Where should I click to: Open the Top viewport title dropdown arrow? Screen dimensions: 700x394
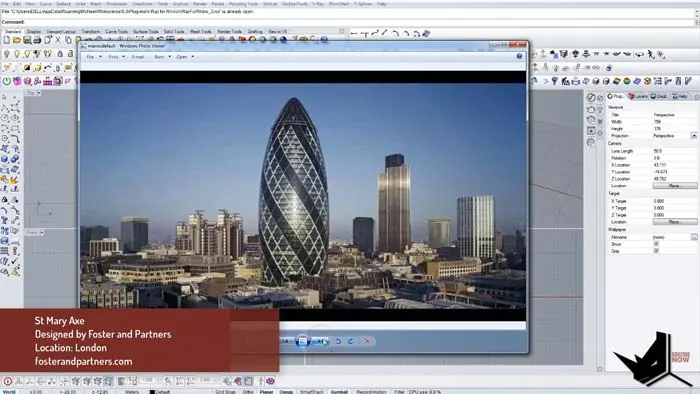coord(39,93)
